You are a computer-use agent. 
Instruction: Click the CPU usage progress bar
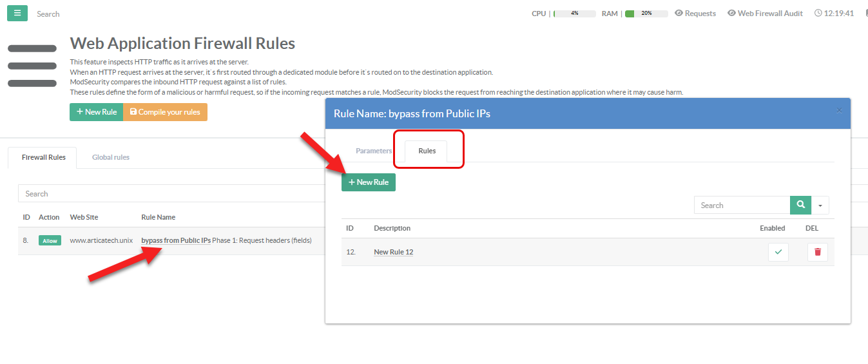[574, 14]
